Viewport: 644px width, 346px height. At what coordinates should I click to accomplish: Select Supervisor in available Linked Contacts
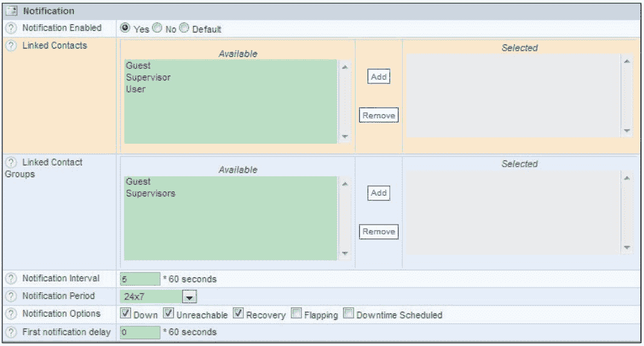click(x=148, y=77)
